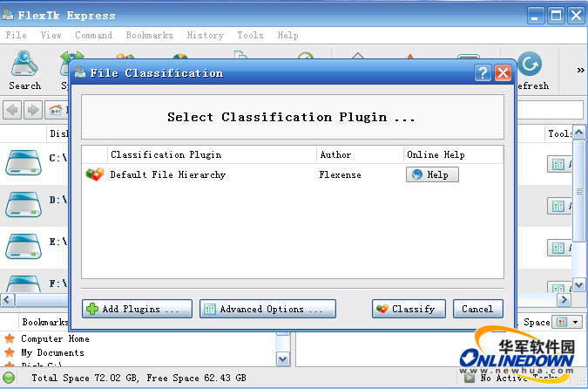The image size is (588, 389).
Task: Select the Default File Hierarchy row
Action: (293, 174)
